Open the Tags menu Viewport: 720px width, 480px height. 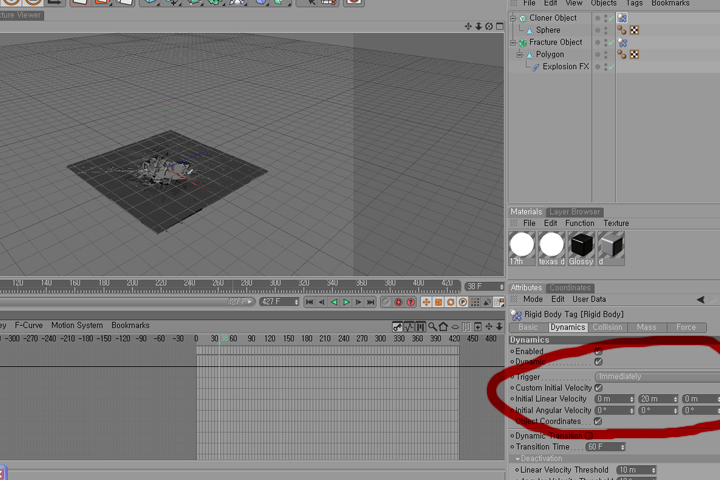pyautogui.click(x=634, y=3)
